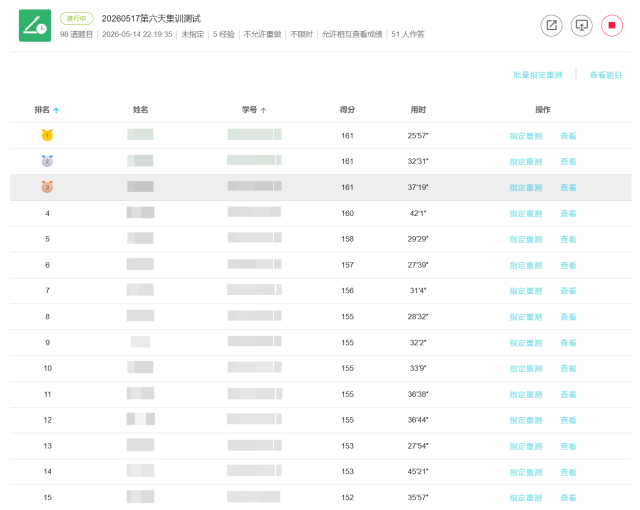Click the gold medal rank 1 icon
Viewport: 640px width, 510px height.
47,135
